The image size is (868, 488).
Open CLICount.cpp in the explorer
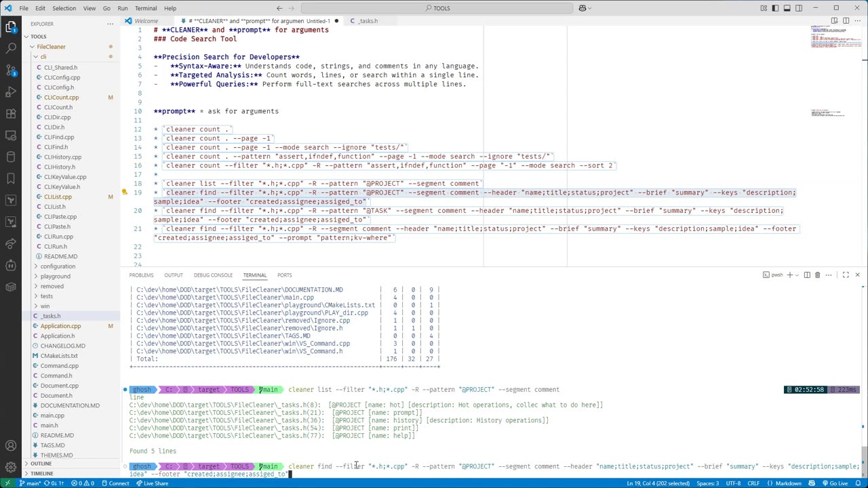(61, 98)
